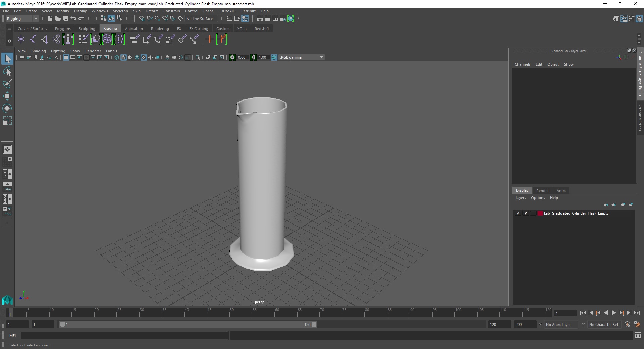
Task: Click Create Locator icon on Rigging shelf
Action: [x=21, y=39]
